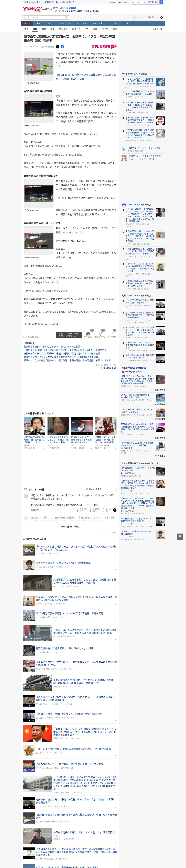Screen dimensions: 186x868
Task: Open 元フジアナ渡邊渚さんを脅迫か article in list
Action: 63,563
